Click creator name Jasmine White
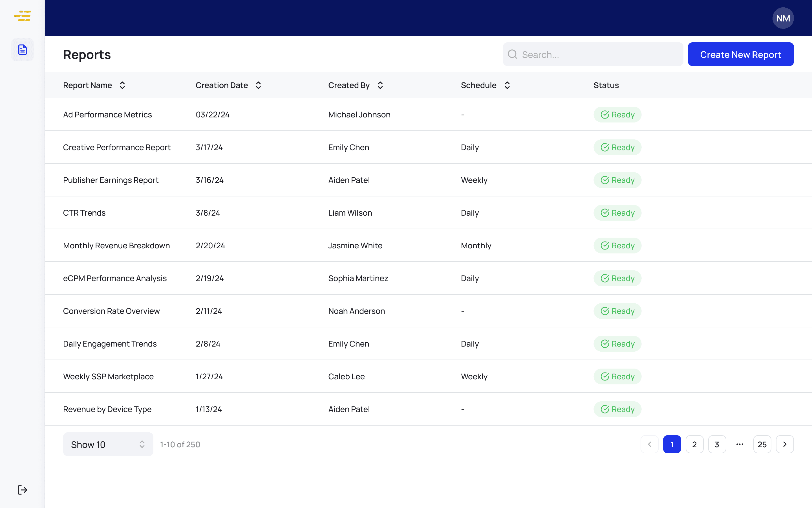 pyautogui.click(x=355, y=246)
